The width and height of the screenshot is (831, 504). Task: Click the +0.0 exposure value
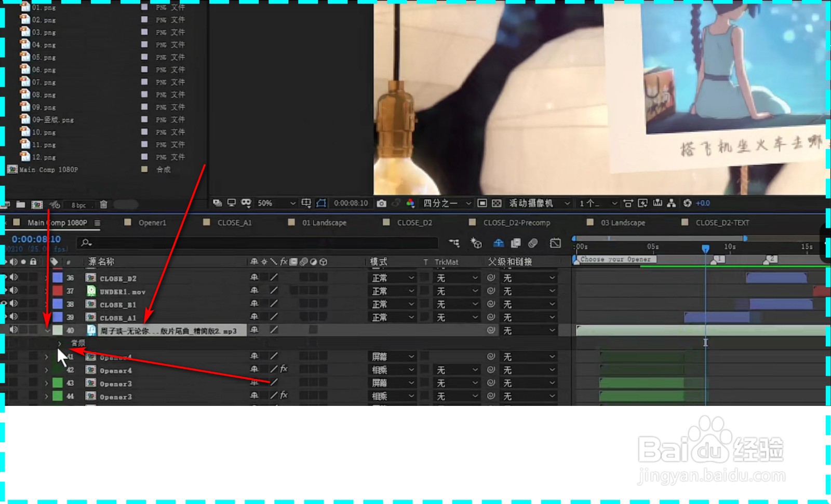[x=703, y=203]
